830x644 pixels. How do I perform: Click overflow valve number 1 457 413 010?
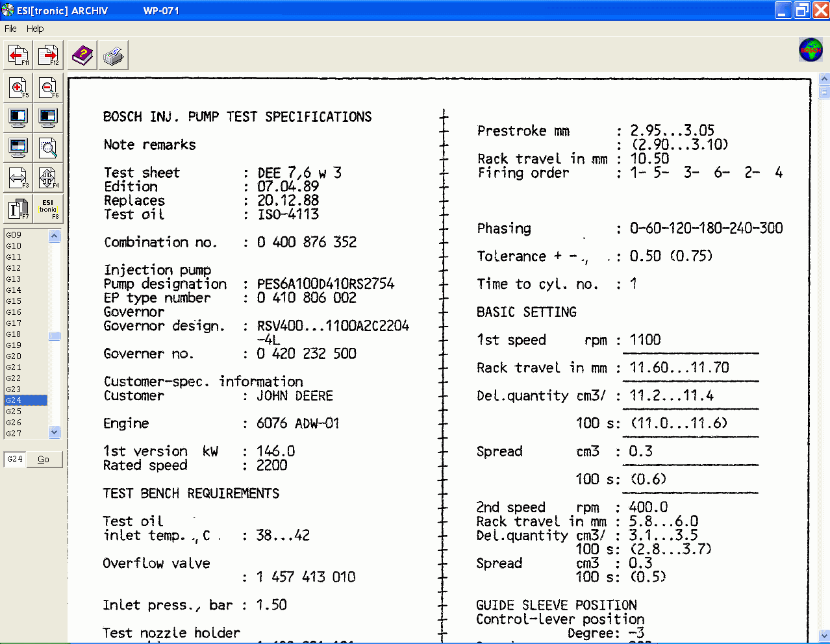pos(306,577)
